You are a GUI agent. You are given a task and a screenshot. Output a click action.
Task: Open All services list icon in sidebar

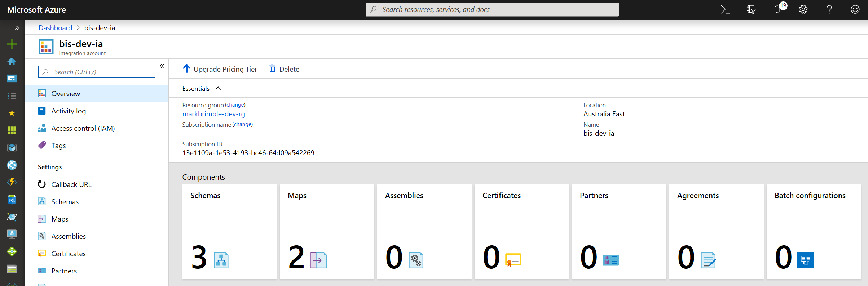pos(12,96)
